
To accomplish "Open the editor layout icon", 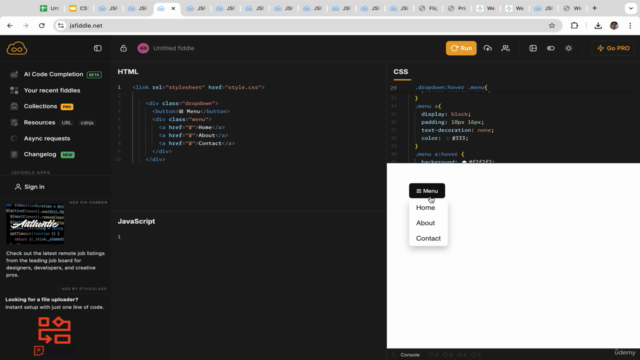I will pos(533,48).
